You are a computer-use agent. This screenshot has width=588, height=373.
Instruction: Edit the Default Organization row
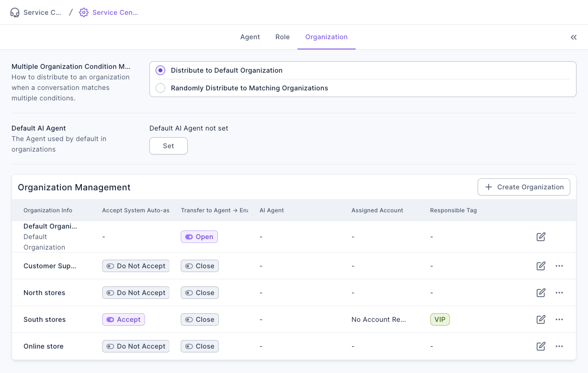[541, 237]
